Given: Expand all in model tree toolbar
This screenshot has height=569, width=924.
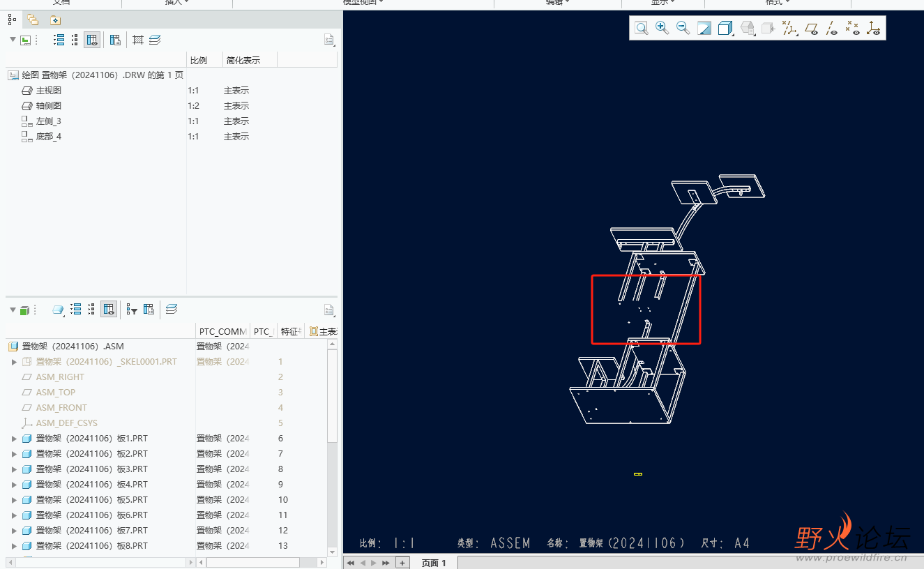Looking at the screenshot, I should [x=76, y=310].
